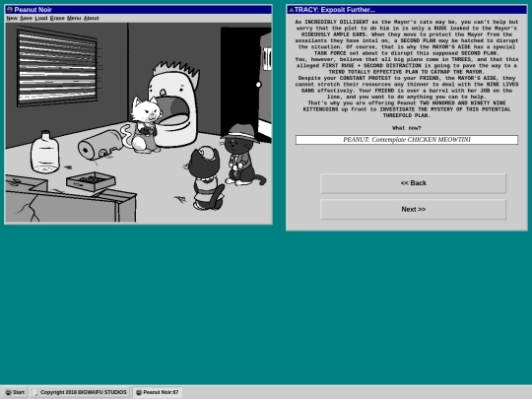Click the Peanut Noir window title icon
This screenshot has height=399, width=532.
[x=10, y=10]
